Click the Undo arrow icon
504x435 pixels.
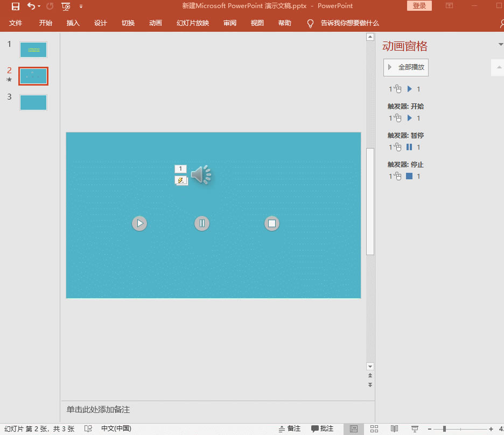point(31,6)
